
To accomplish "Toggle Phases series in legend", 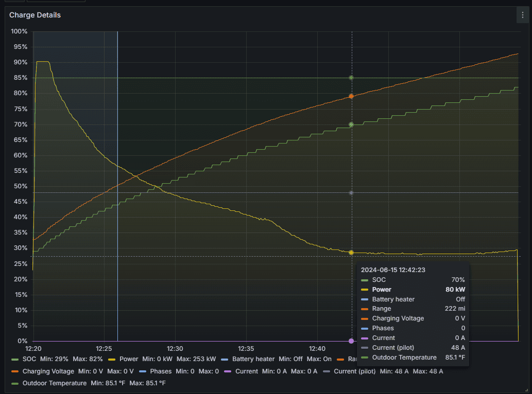I will [161, 371].
